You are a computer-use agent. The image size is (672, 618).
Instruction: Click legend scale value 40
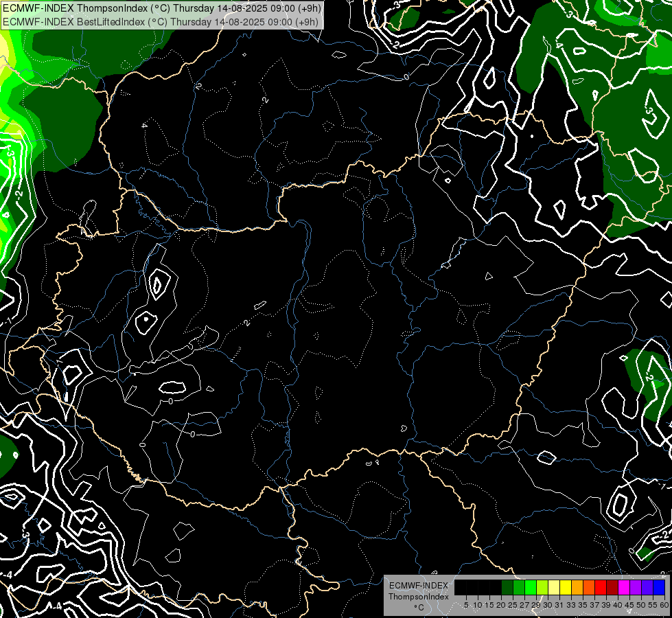tap(618, 605)
